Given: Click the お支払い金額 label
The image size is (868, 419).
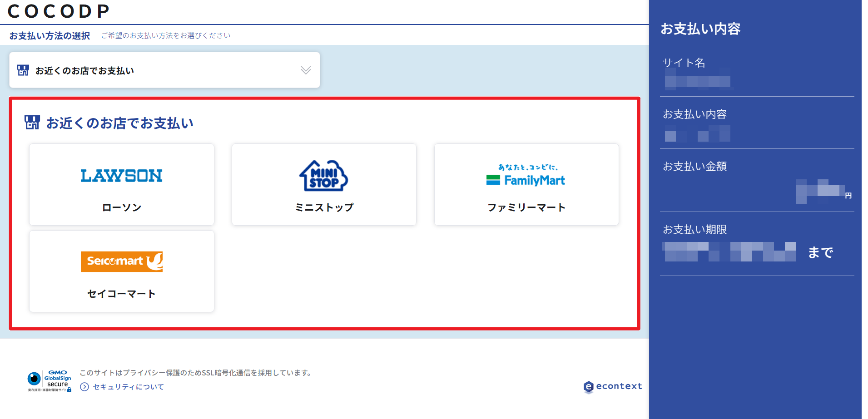Looking at the screenshot, I should 695,166.
